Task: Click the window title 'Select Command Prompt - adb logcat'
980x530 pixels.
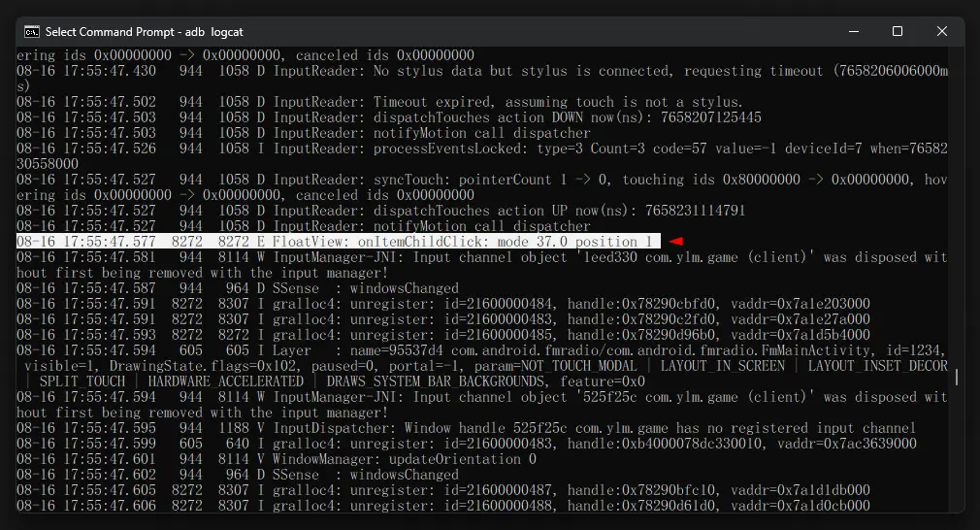Action: click(144, 32)
